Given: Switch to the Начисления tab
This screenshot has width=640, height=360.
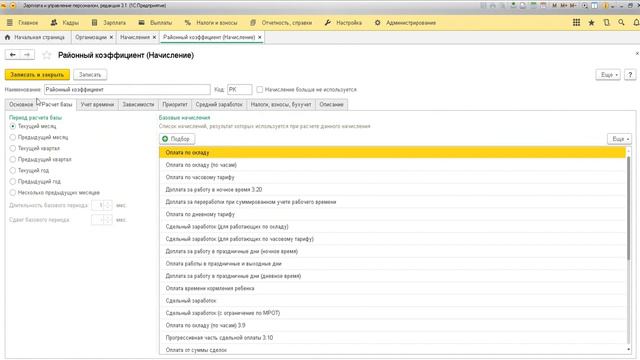Looking at the screenshot, I should 135,37.
